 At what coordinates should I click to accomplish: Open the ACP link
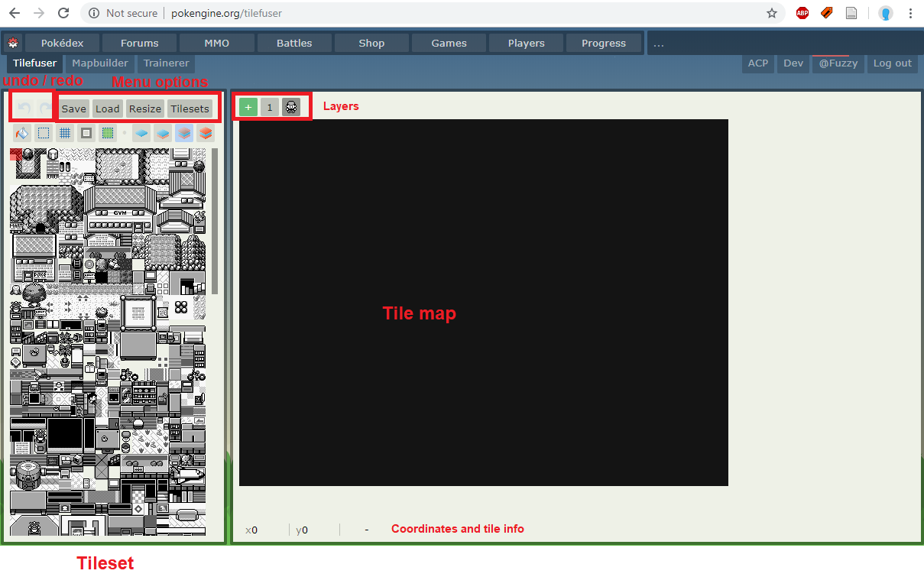(x=758, y=63)
